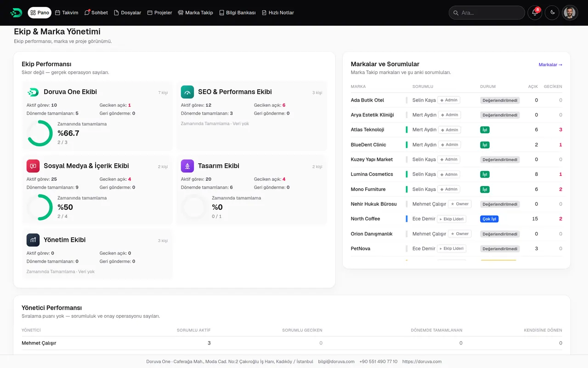Click the Yönetim Ekibi chart icon
The width and height of the screenshot is (588, 368).
tap(33, 240)
